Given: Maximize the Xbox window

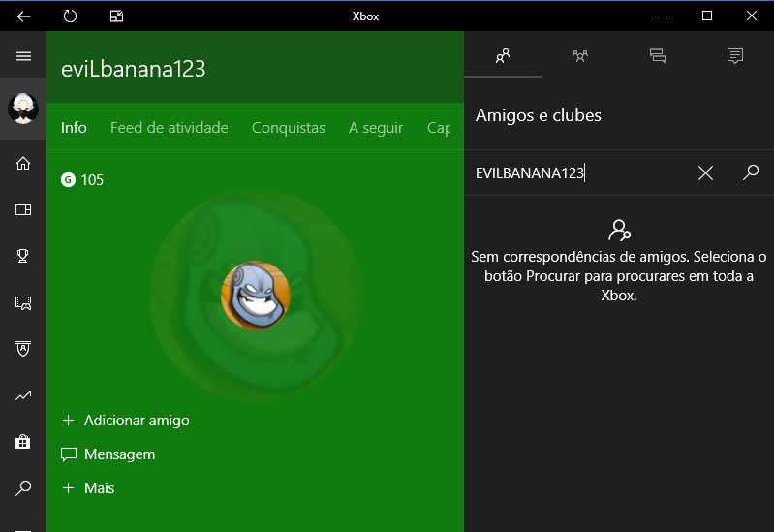Looking at the screenshot, I should pyautogui.click(x=707, y=16).
